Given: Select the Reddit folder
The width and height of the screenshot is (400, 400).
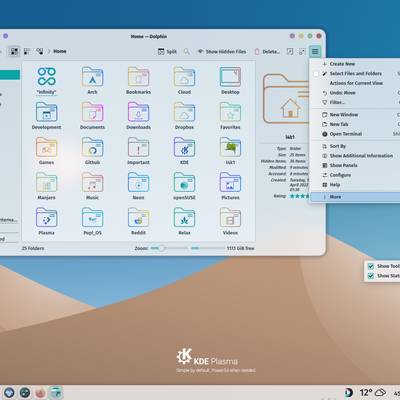Looking at the screenshot, I should coord(138,222).
